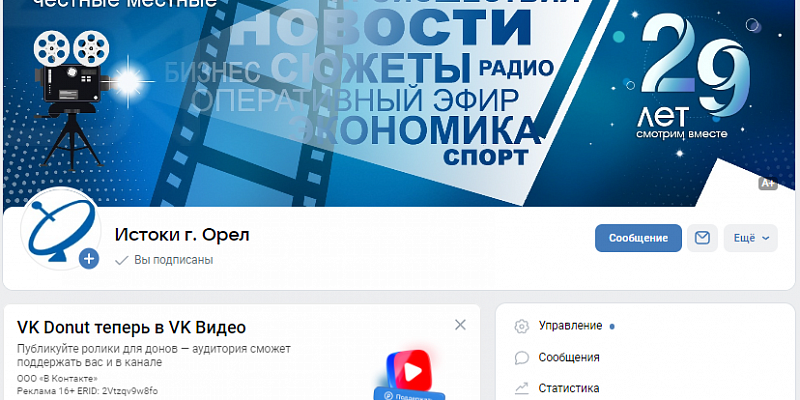Click the VK Видео play icon

[x=409, y=372]
